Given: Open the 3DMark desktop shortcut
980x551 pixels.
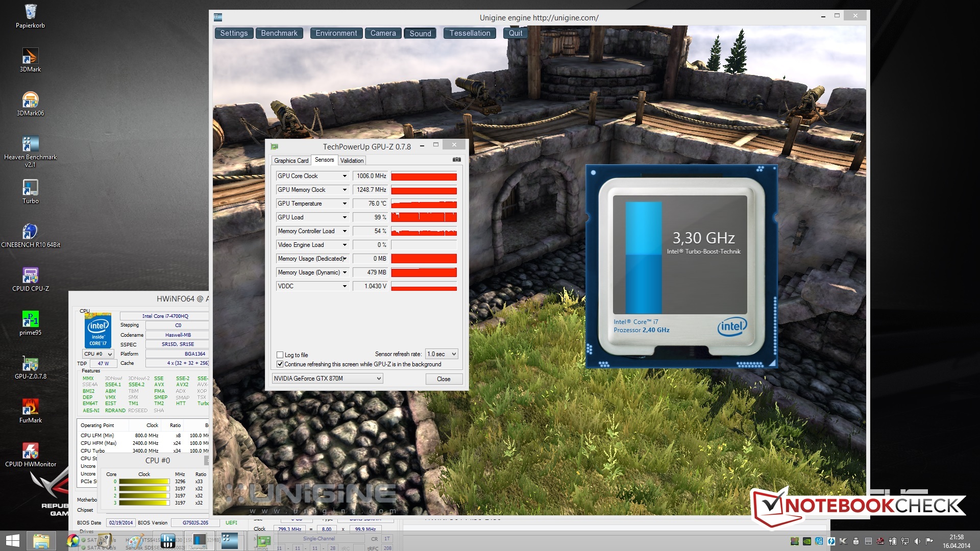Looking at the screenshot, I should [x=30, y=57].
